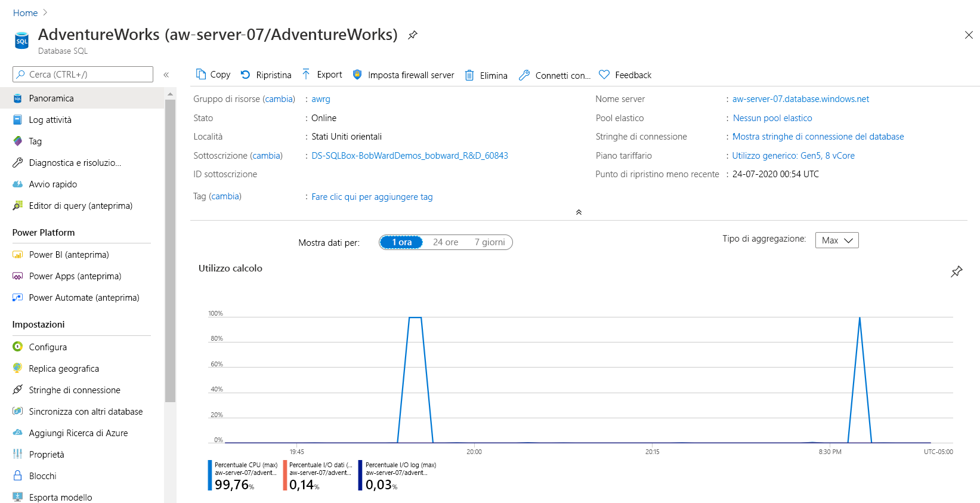Select the 1 ora time range
980x503 pixels.
401,242
